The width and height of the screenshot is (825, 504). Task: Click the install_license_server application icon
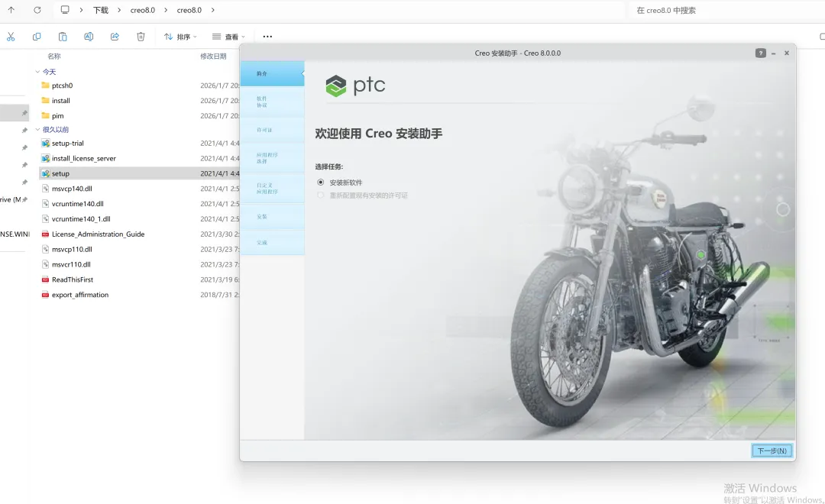[45, 158]
